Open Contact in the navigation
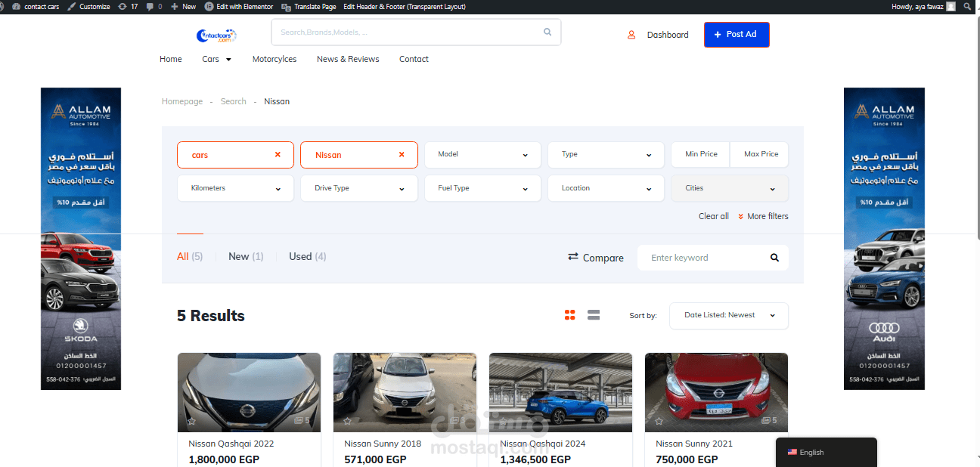980x467 pixels. tap(414, 59)
